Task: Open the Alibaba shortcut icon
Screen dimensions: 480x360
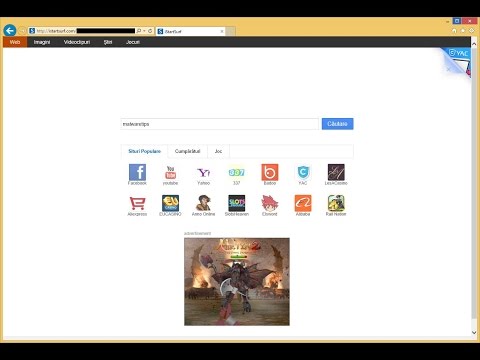Action: click(303, 203)
